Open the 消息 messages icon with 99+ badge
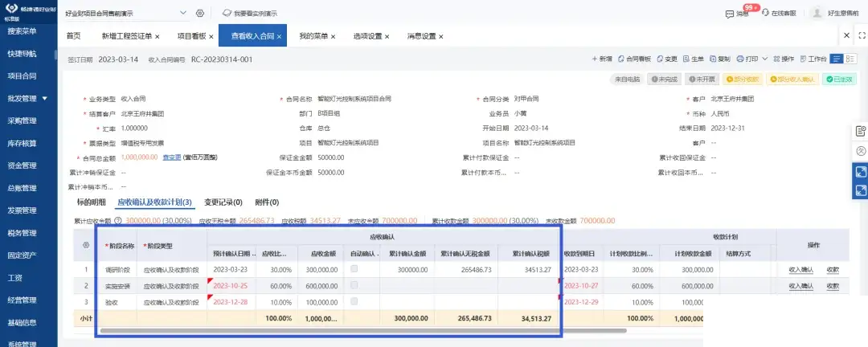 737,13
